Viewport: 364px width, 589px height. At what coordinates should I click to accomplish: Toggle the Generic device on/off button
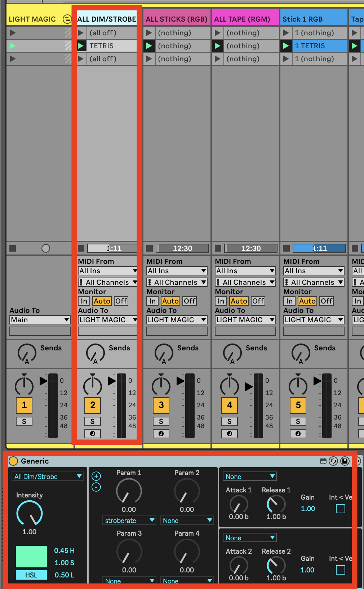click(x=13, y=461)
